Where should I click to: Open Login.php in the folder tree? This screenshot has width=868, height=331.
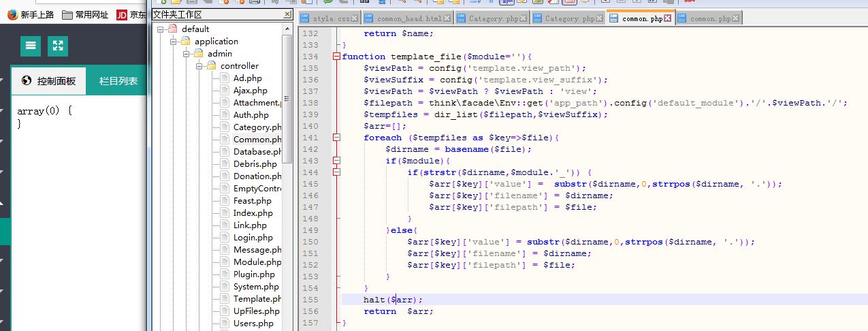tap(253, 238)
